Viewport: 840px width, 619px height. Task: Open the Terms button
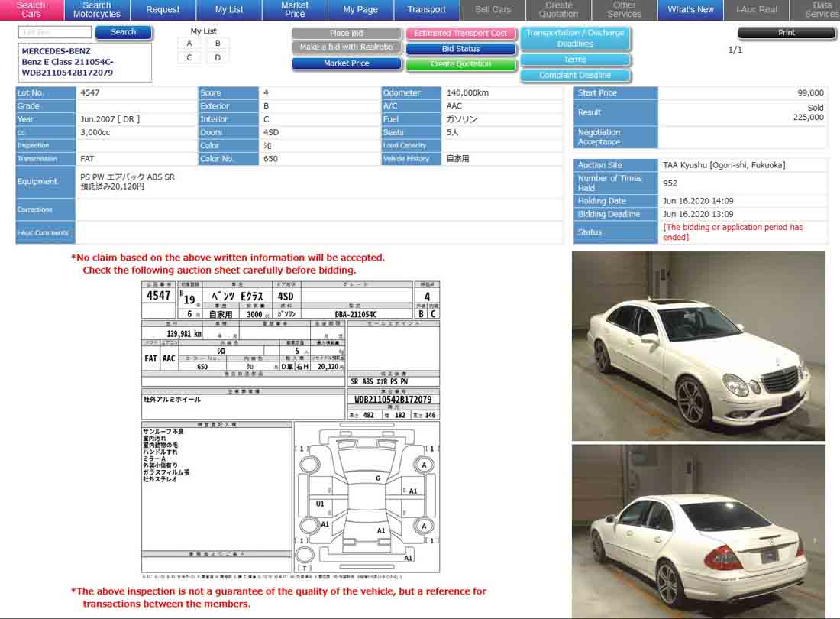[x=575, y=60]
